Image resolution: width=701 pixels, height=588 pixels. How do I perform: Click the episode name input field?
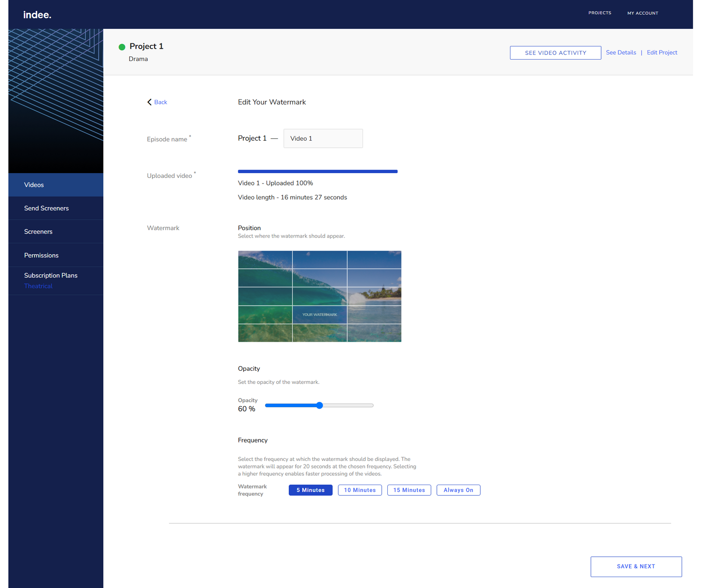point(323,138)
